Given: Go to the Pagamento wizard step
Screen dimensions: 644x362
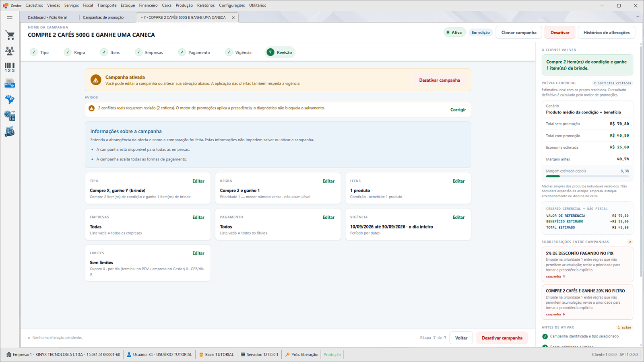Looking at the screenshot, I should (194, 53).
